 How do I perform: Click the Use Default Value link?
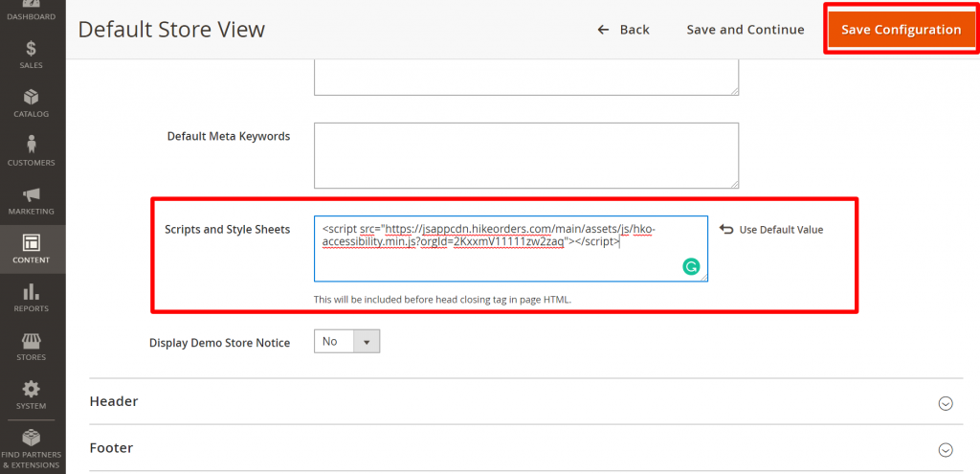pos(781,230)
